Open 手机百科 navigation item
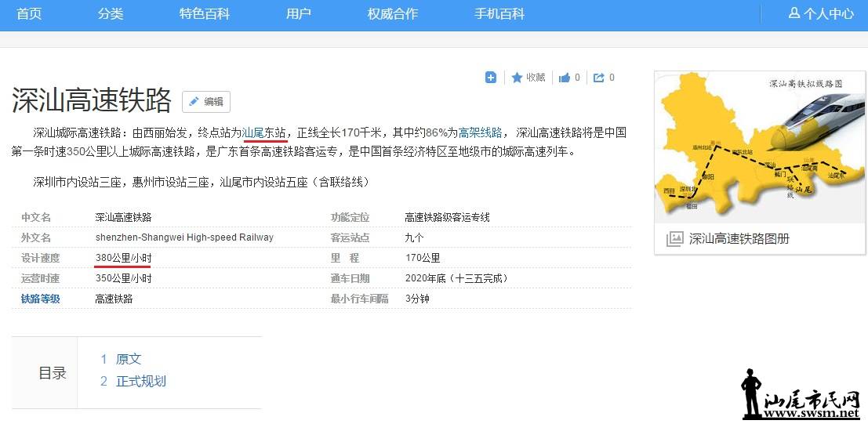 (x=499, y=14)
